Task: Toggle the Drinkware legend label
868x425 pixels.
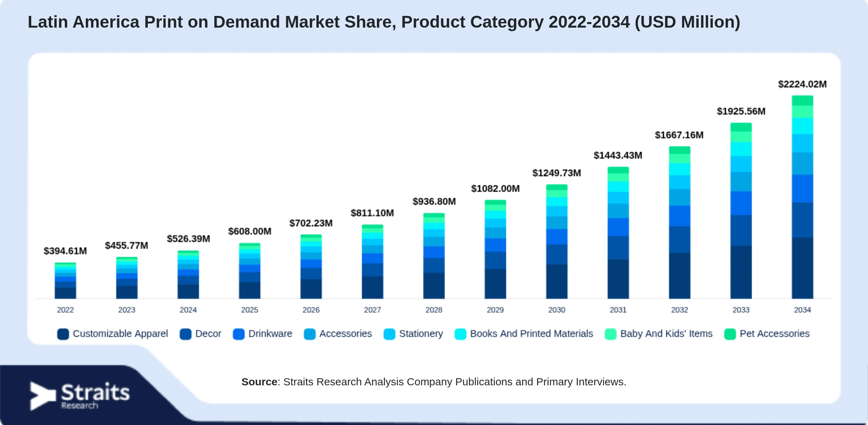Action: point(270,334)
